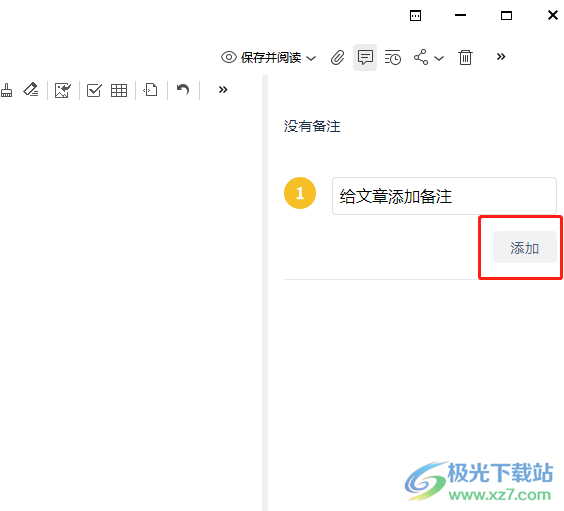Click the share icon

[x=421, y=57]
